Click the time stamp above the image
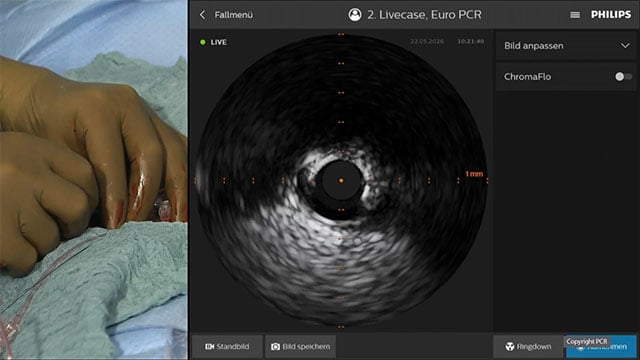Screen dimensions: 640x360 [471, 41]
